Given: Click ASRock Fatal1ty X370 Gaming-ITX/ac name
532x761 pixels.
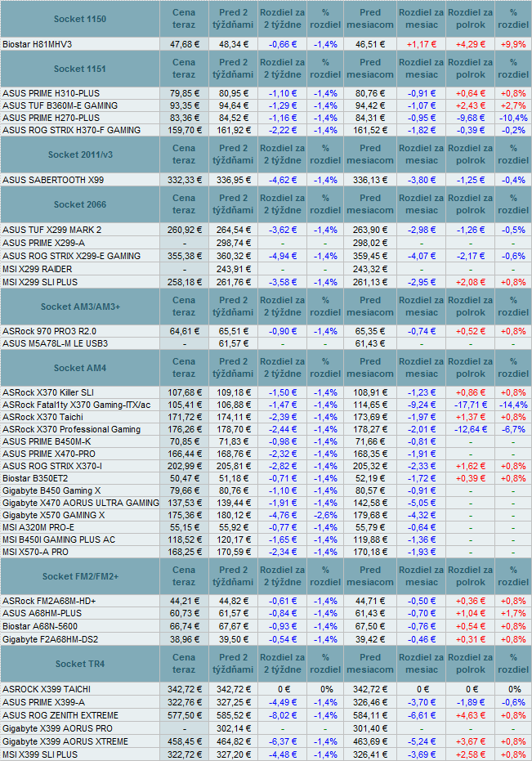Looking at the screenshot, I should coord(77,405).
